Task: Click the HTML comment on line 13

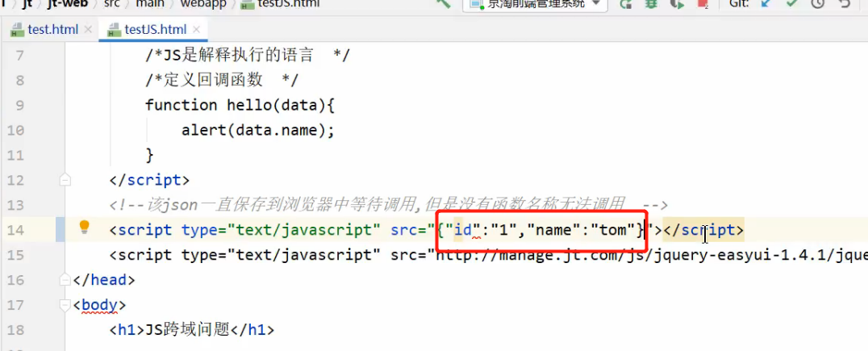Action: pyautogui.click(x=388, y=205)
